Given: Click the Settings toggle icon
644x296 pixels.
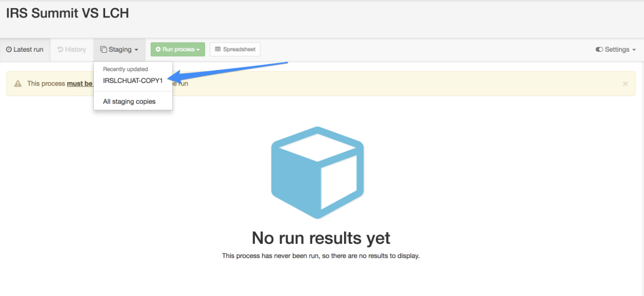Looking at the screenshot, I should (x=599, y=50).
